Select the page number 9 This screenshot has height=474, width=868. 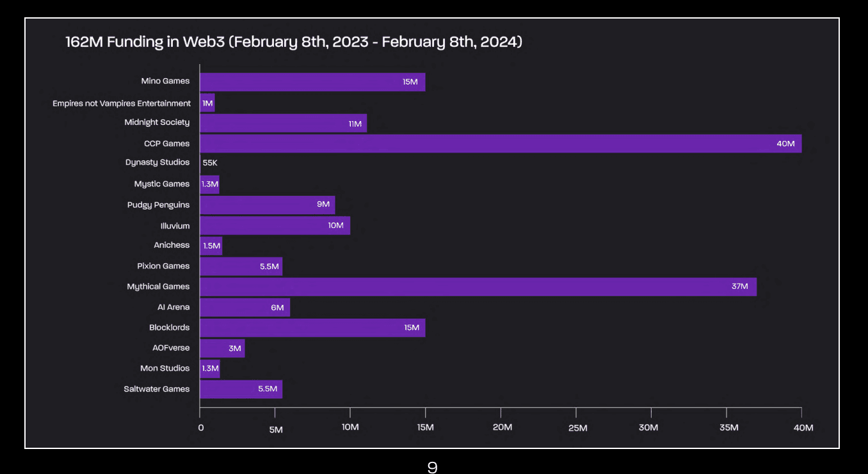click(433, 468)
